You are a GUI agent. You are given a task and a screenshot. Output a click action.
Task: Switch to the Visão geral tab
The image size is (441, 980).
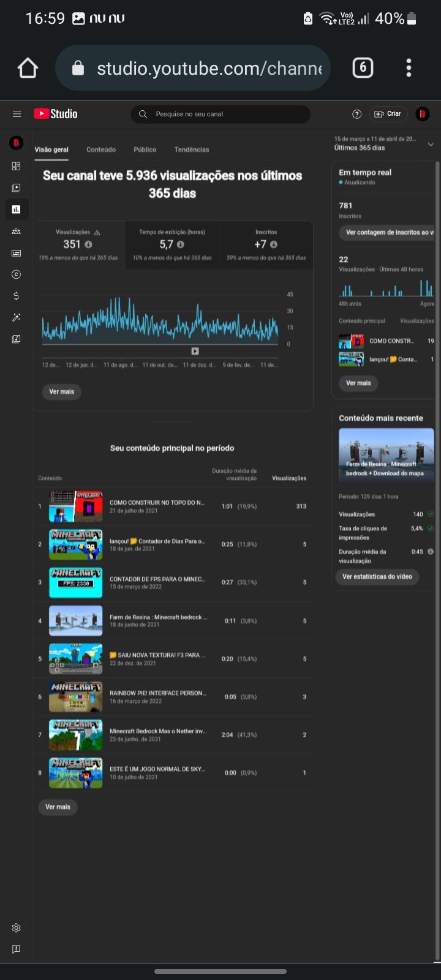(51, 149)
